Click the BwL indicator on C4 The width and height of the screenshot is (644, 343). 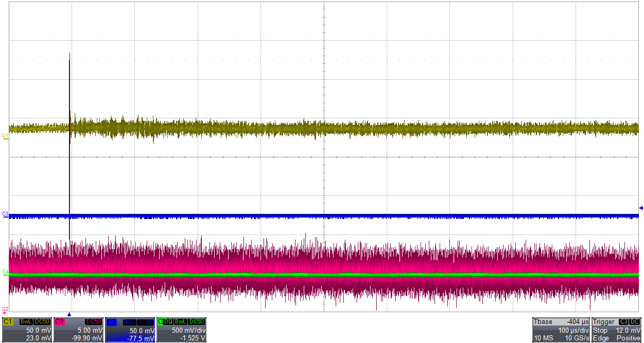[x=180, y=322]
